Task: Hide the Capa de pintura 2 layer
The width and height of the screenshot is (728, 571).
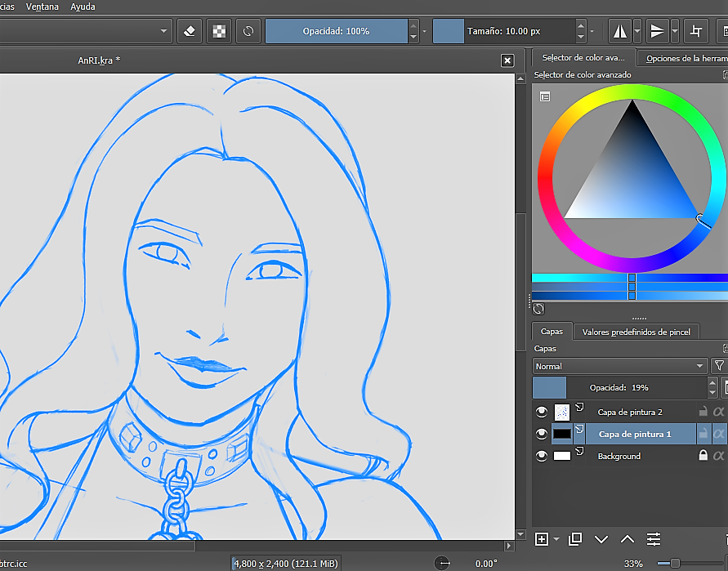Action: pyautogui.click(x=542, y=412)
